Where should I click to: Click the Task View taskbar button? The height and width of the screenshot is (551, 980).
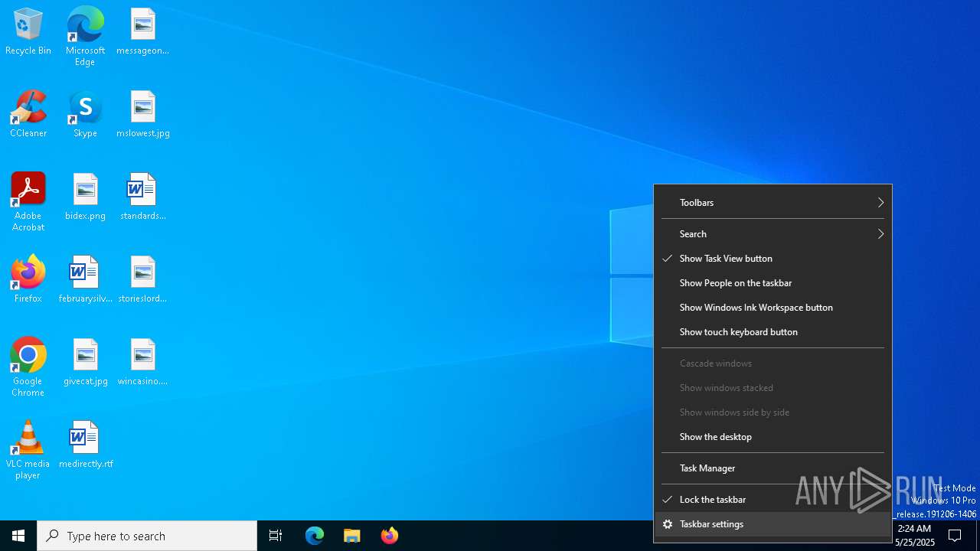pos(276,536)
